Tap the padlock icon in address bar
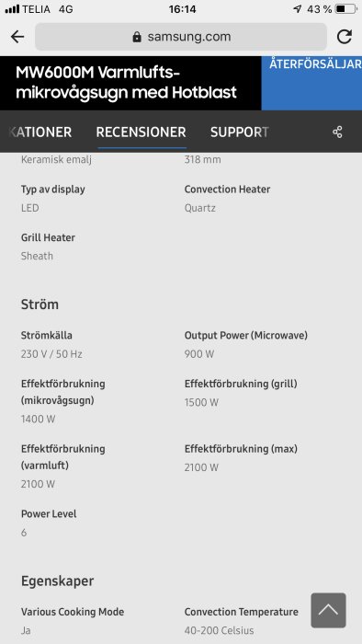 (x=137, y=37)
